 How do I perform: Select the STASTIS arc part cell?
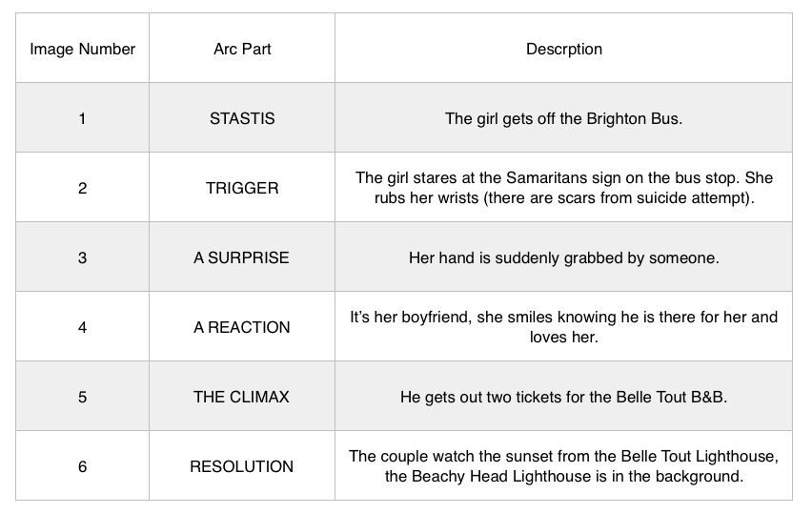[x=241, y=118]
